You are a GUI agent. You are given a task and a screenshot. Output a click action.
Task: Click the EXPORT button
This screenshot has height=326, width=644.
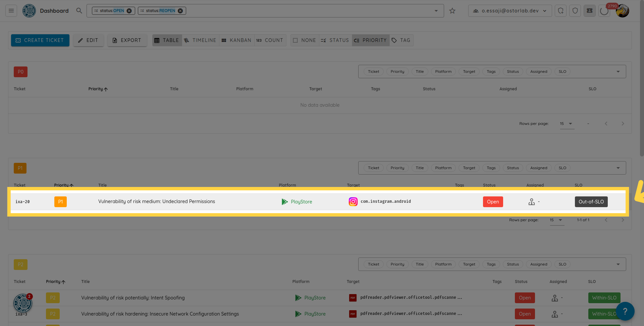click(127, 40)
